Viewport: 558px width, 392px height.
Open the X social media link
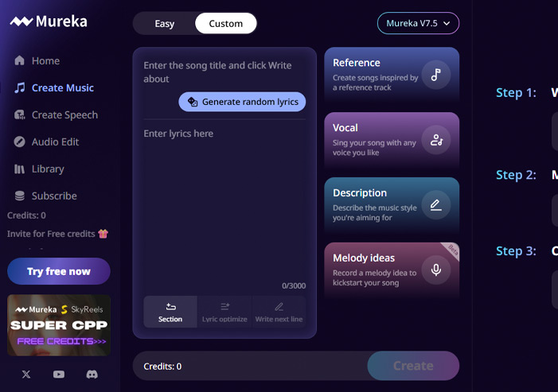26,374
